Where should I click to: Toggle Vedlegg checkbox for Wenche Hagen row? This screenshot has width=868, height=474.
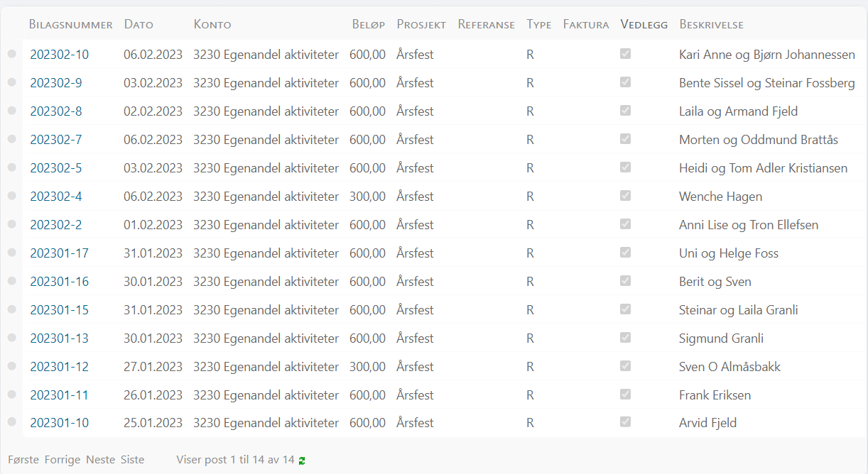(x=625, y=196)
